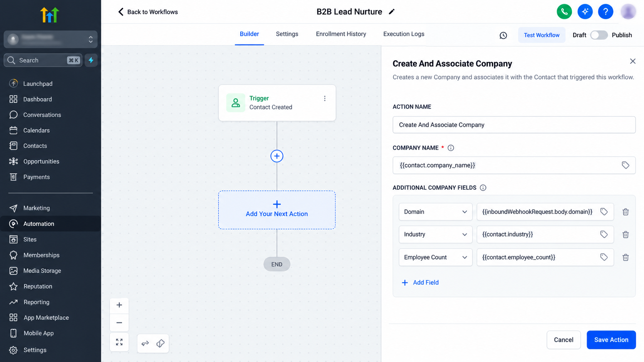This screenshot has height=362, width=644.
Task: Expand the Domain field dropdown
Action: [x=435, y=212]
